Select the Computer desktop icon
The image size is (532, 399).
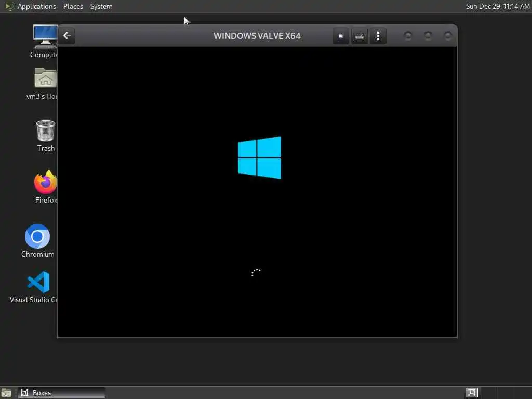click(x=45, y=41)
